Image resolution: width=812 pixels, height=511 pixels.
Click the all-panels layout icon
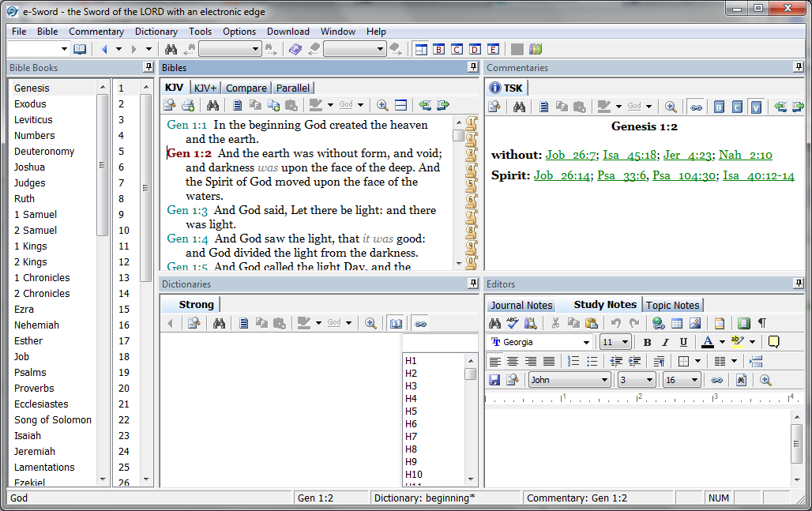click(x=421, y=49)
